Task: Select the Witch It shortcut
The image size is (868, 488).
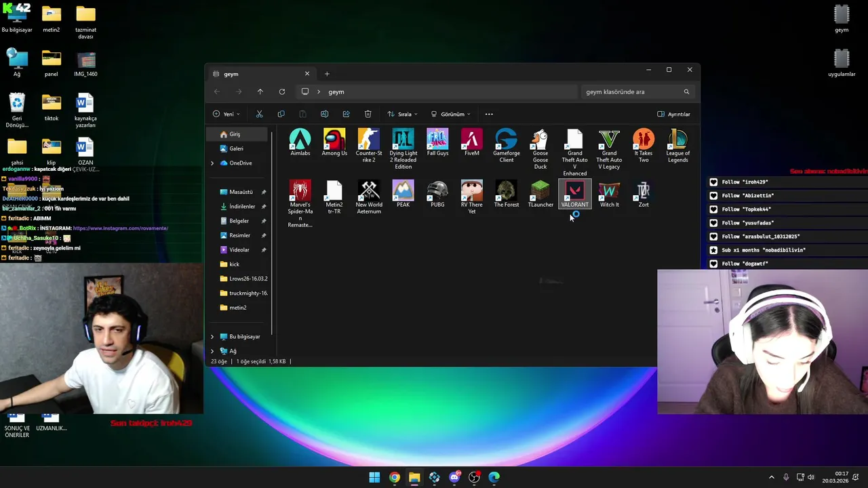Action: (609, 195)
